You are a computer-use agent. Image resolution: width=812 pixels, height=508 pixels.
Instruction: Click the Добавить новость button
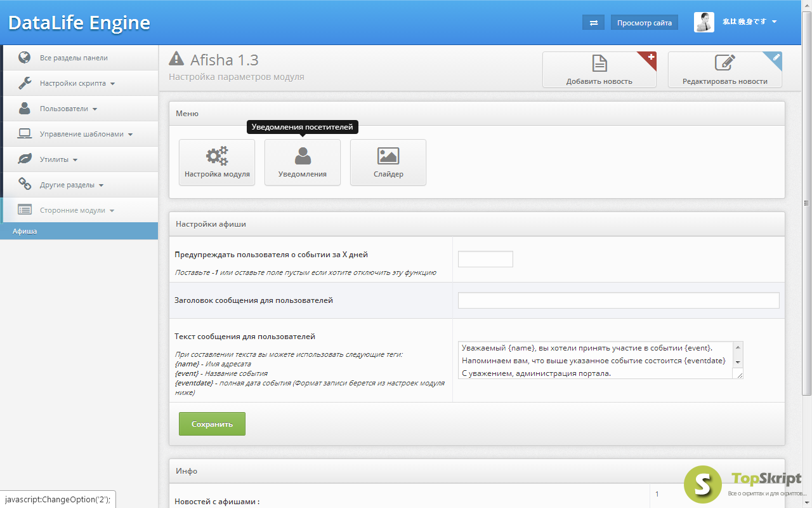click(599, 69)
